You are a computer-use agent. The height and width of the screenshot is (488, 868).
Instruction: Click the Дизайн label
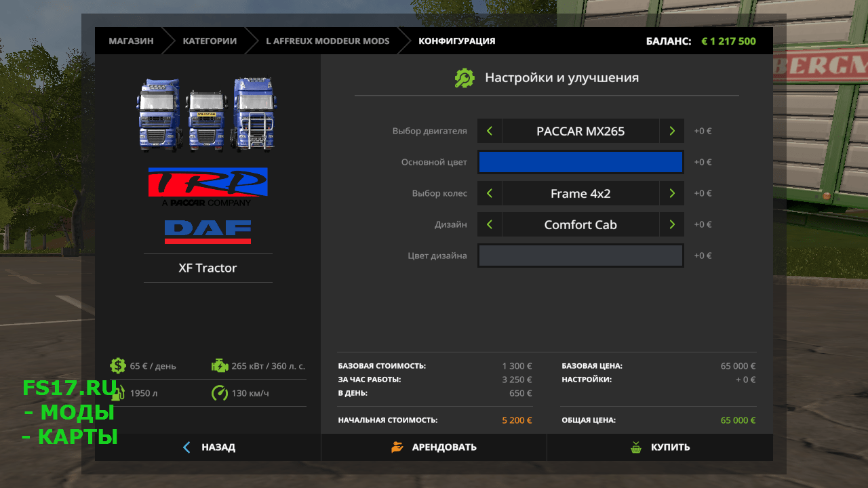point(450,224)
